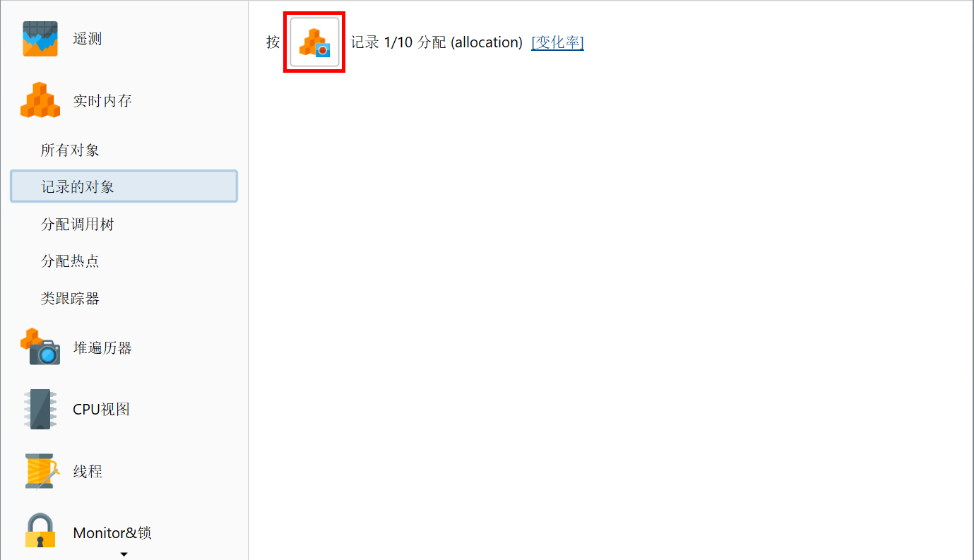This screenshot has height=560, width=974.
Task: Click the 堆遍历器 camera icon
Action: click(40, 347)
